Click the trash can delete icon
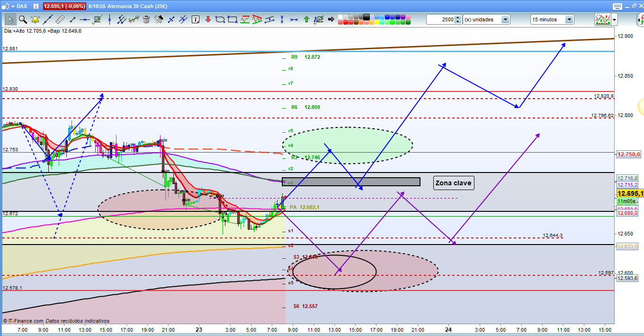 [x=146, y=19]
